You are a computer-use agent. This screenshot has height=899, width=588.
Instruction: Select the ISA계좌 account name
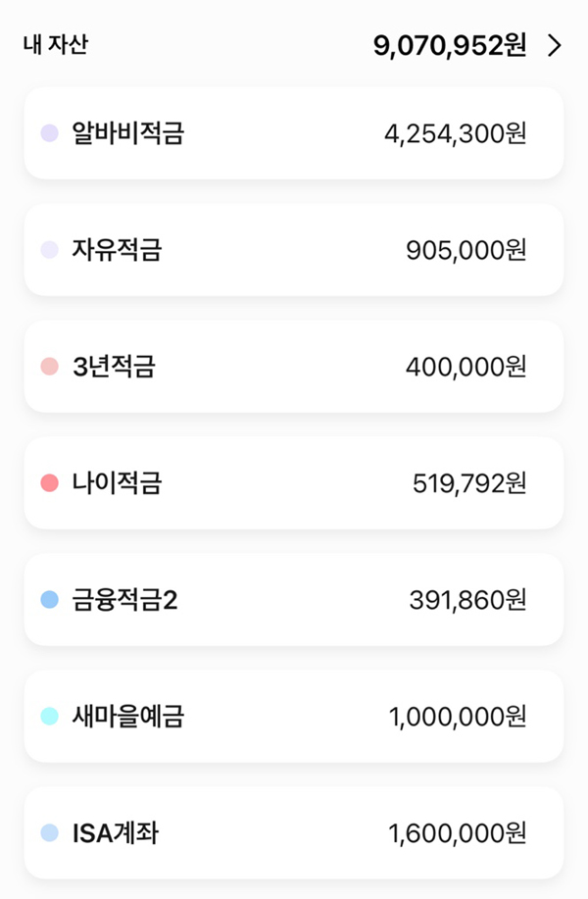116,833
